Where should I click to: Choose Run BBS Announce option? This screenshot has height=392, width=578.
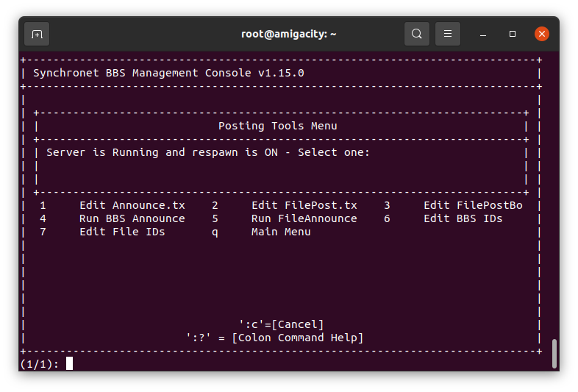click(x=132, y=218)
